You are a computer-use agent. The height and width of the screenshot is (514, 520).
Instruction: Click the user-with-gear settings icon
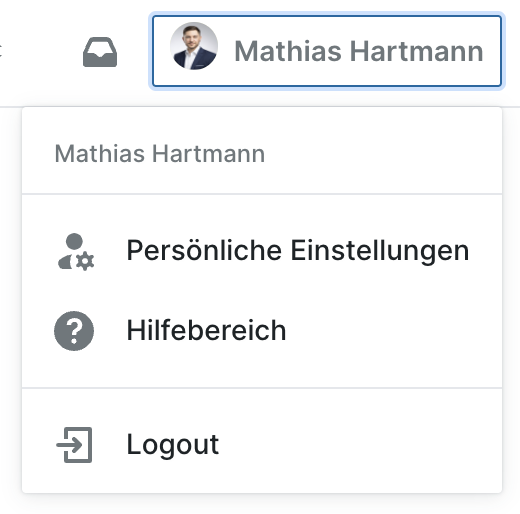pyautogui.click(x=76, y=252)
